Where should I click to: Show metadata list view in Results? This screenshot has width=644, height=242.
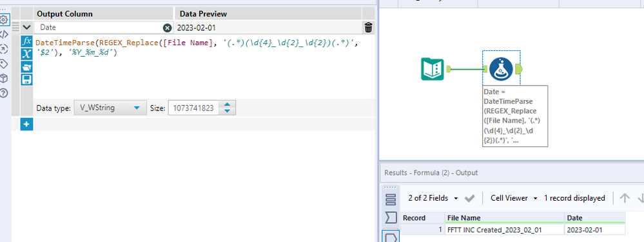point(391,199)
